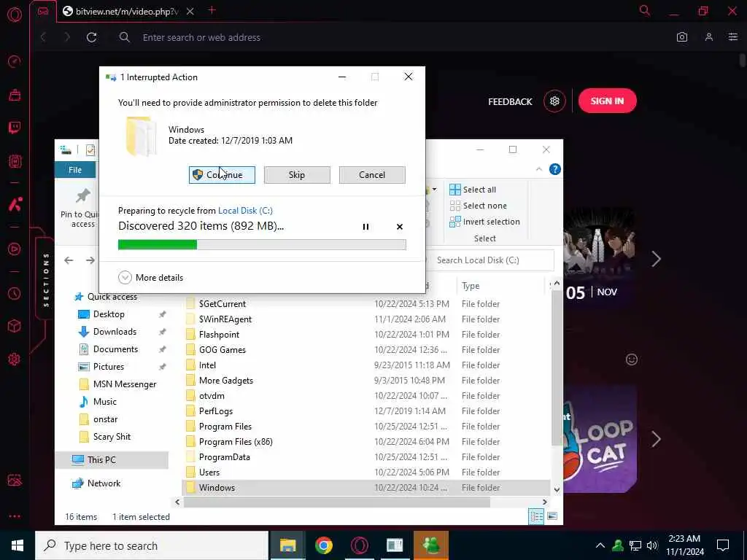Select the otvdm folder
This screenshot has width=747, height=560.
click(212, 396)
